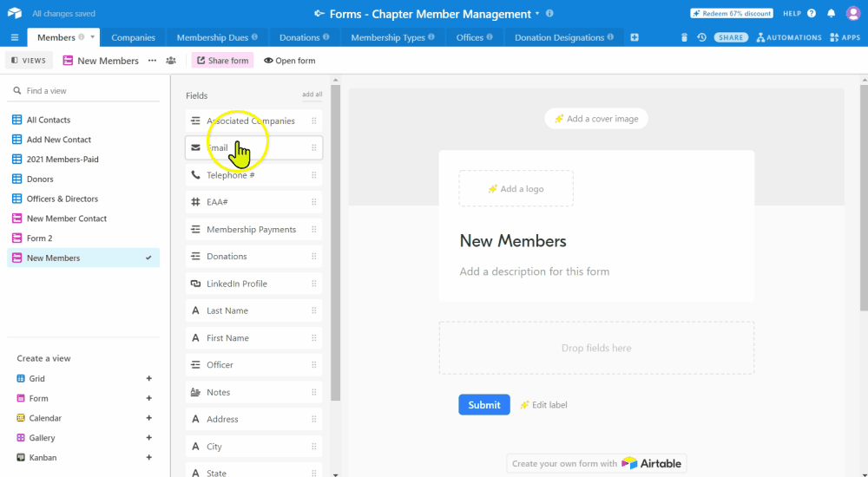Click drag handle on First Name field

click(314, 337)
